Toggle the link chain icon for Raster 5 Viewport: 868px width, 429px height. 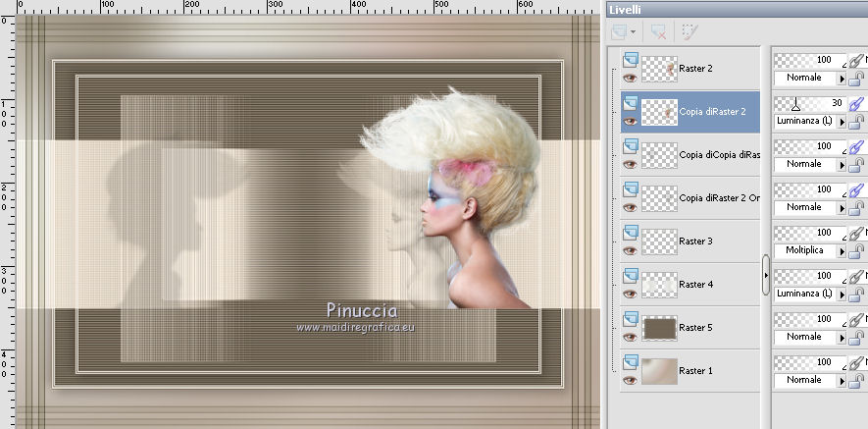(856, 319)
